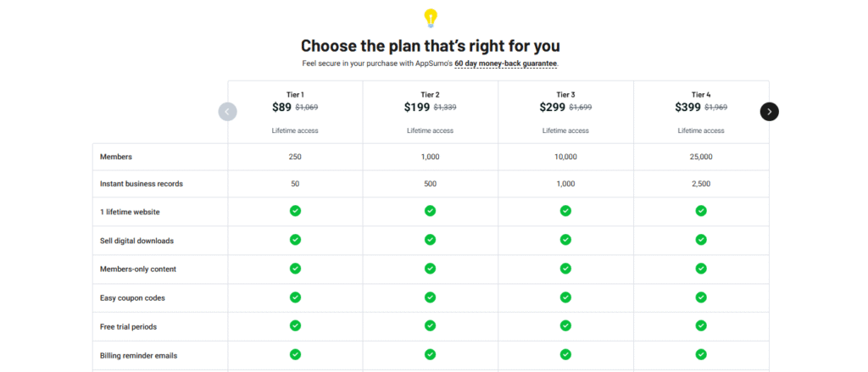Click the previous tier carousel arrow
Viewport: 868px width, 372px height.
coord(227,112)
